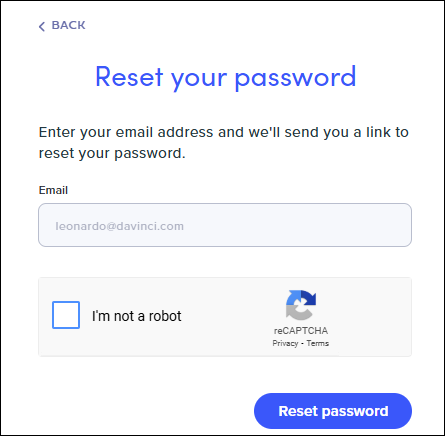Screen dimensions: 445x436
Task: Click the gray arrow of reCAPTCHA logo
Action: [295, 313]
